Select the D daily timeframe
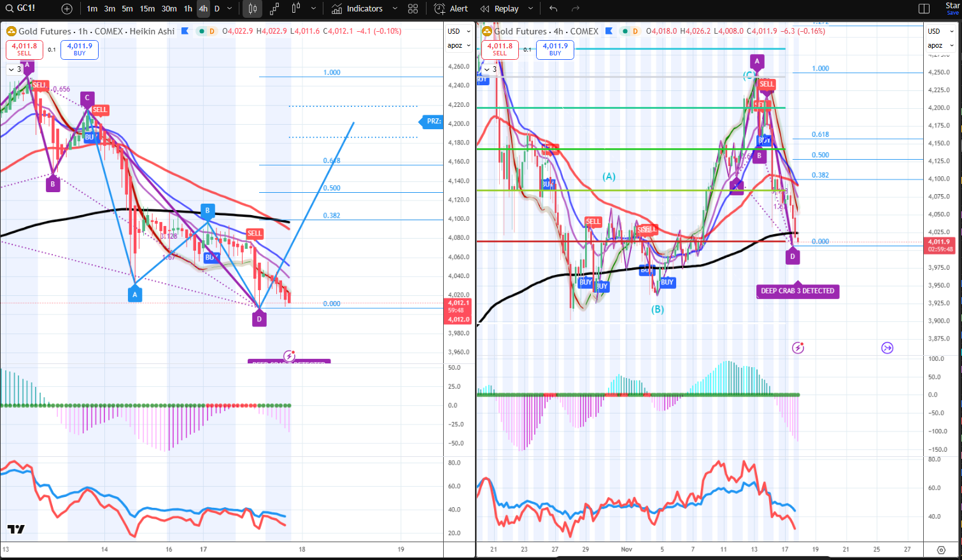Screen dimensions: 962x560 click(x=217, y=9)
